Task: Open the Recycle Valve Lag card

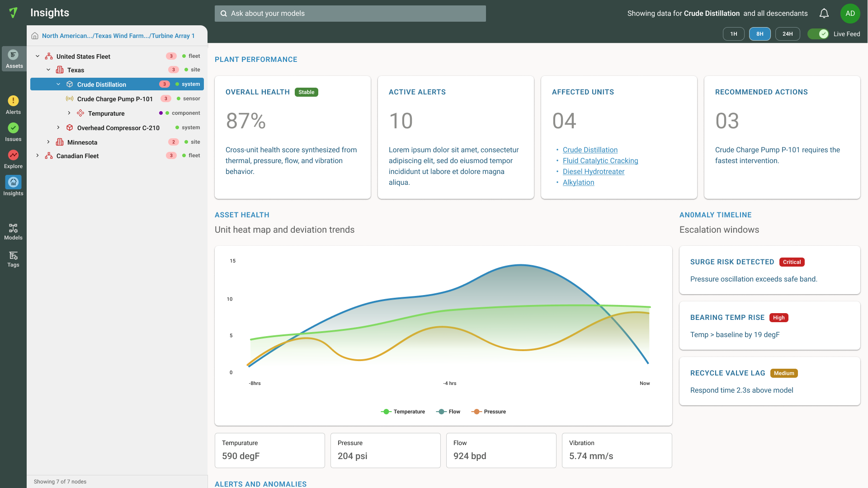Action: [770, 381]
